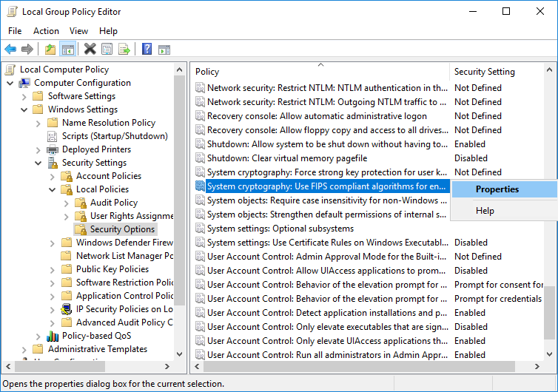This screenshot has width=558, height=392.
Task: Click the blue Back arrow in toolbar
Action: click(10, 50)
